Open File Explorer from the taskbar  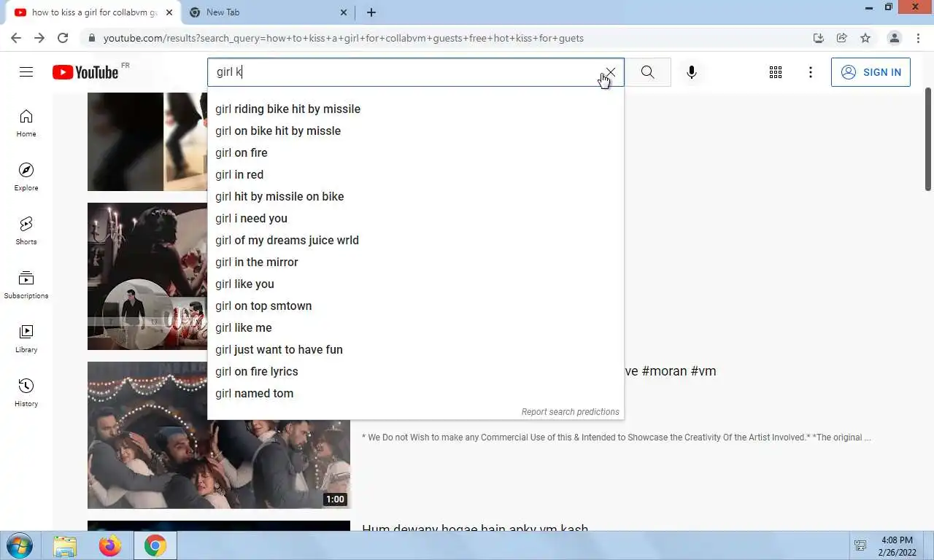65,546
